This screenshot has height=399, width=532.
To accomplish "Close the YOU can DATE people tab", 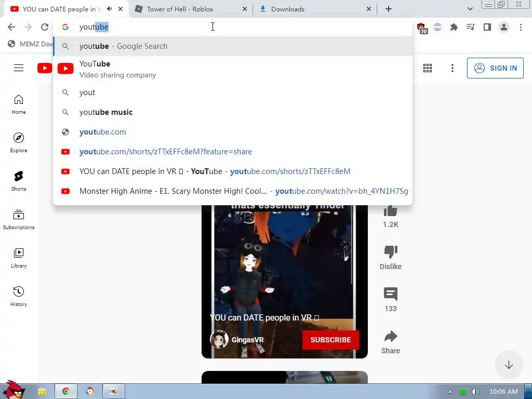I will (x=121, y=9).
